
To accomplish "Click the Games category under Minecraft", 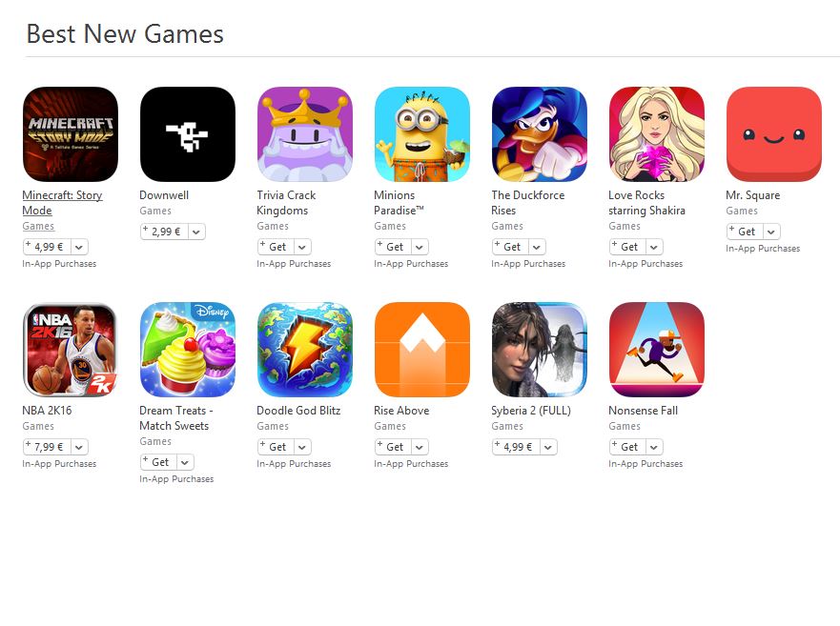I will coord(38,226).
